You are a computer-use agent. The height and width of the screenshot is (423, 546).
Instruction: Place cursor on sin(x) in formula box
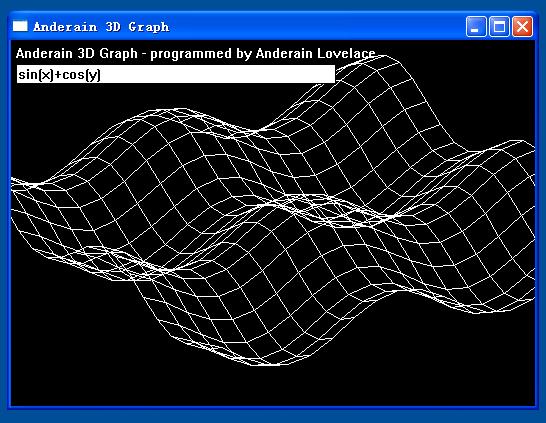click(x=36, y=75)
